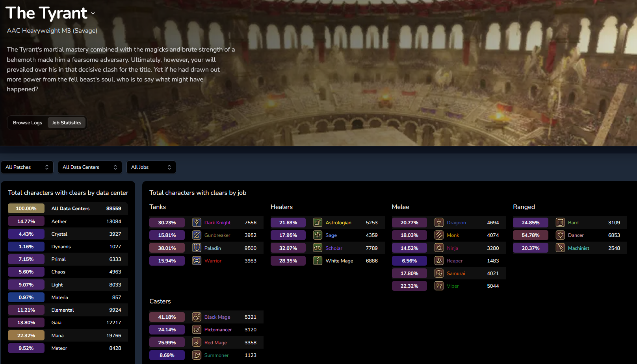Image resolution: width=637 pixels, height=364 pixels.
Task: Click the Astrologian job name
Action: 338,223
